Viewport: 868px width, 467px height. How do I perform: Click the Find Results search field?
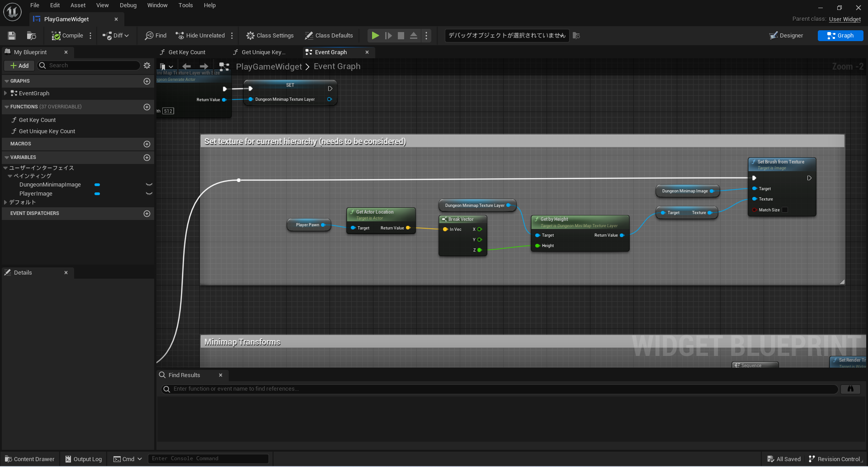[x=500, y=389]
